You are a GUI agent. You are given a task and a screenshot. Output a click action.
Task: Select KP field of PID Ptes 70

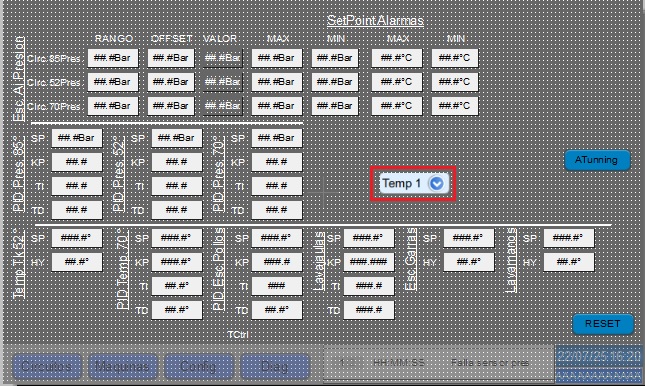276,162
